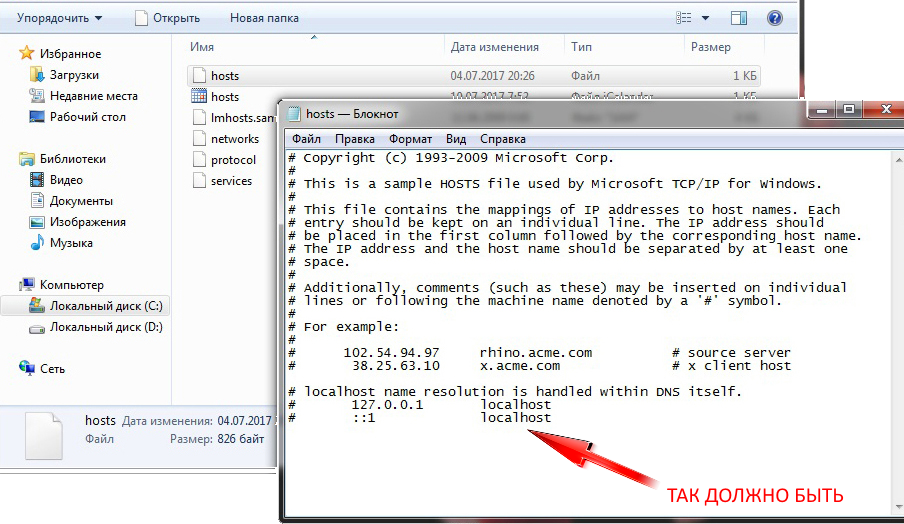Select the hosts iCalendar file with calendar icon
Image resolution: width=904 pixels, height=524 pixels.
215,97
